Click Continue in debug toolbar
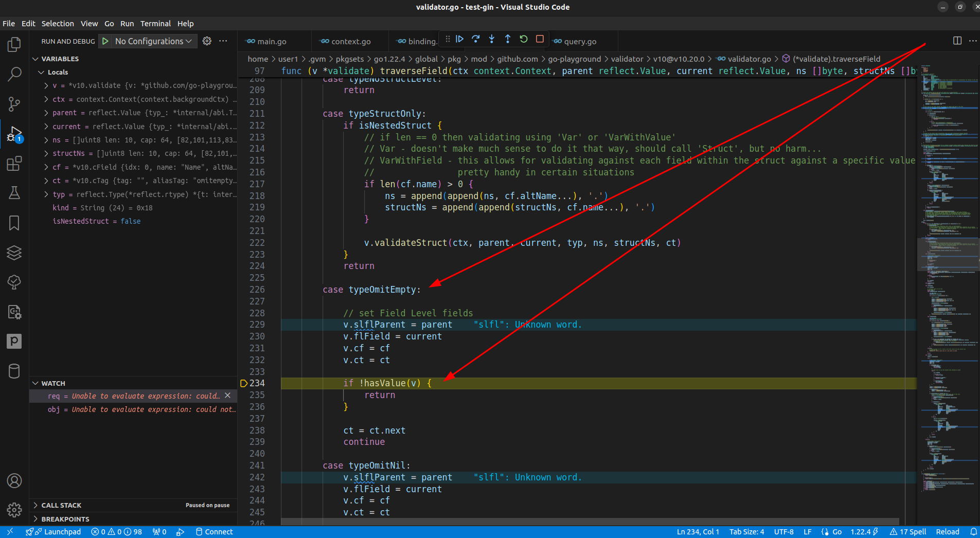This screenshot has height=538, width=980. click(x=460, y=39)
